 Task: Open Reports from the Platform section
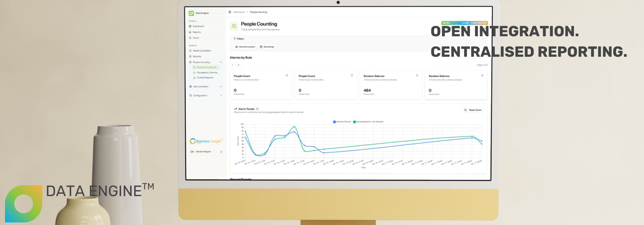(x=195, y=32)
